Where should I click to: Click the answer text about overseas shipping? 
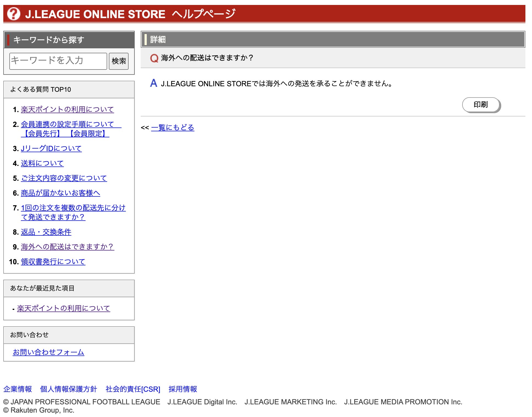(x=277, y=84)
